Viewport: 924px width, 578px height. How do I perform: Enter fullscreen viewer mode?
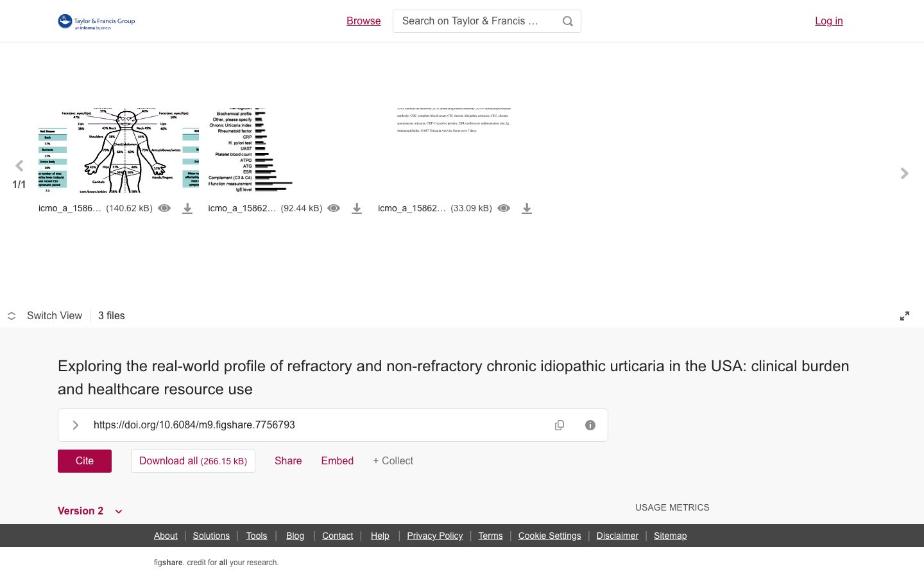[905, 316]
